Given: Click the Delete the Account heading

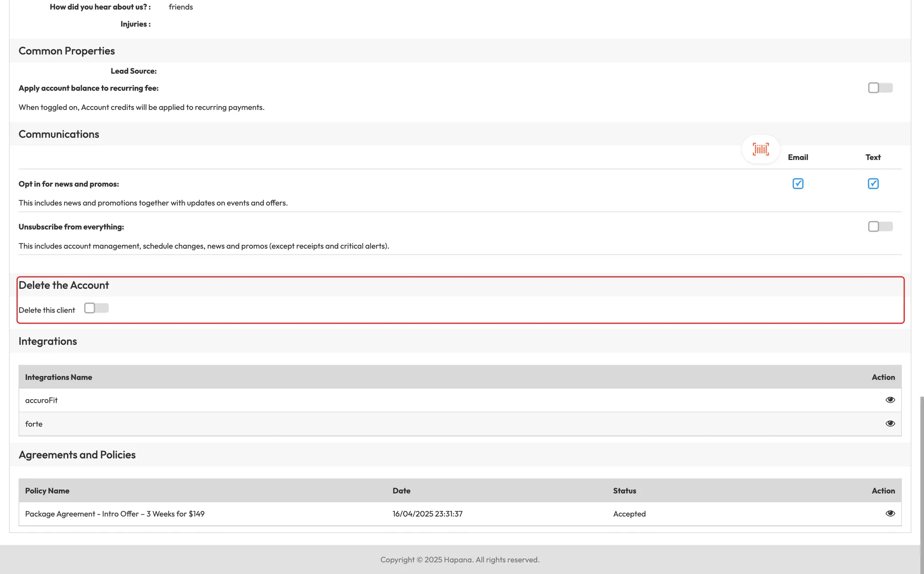Looking at the screenshot, I should coord(64,285).
